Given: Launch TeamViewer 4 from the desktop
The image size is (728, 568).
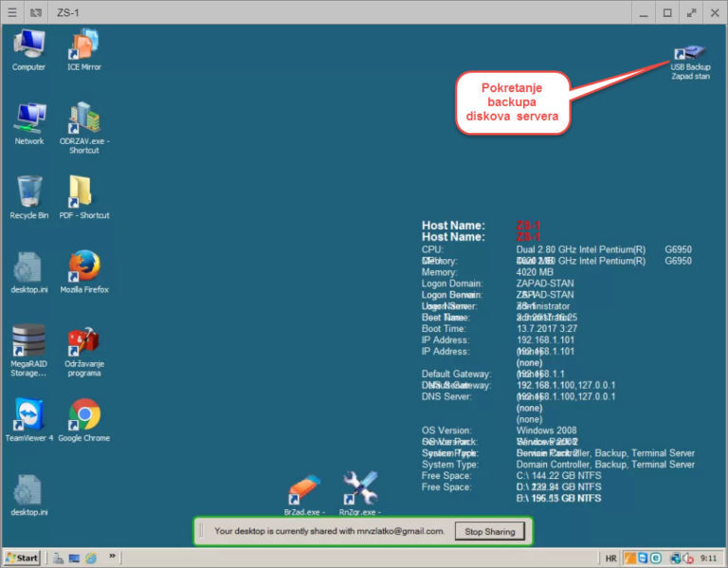Looking at the screenshot, I should (x=28, y=415).
